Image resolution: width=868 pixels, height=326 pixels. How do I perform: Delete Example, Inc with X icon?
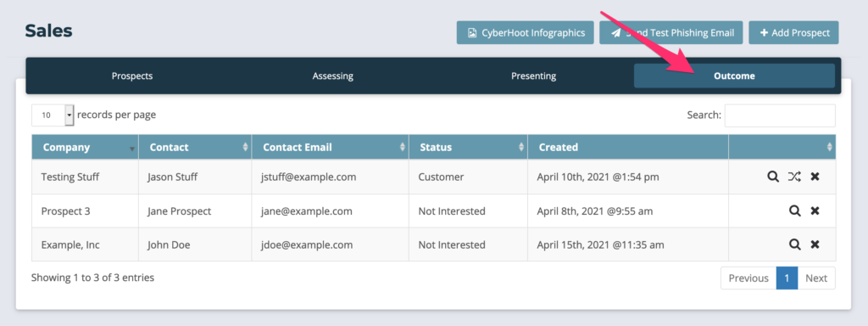tap(815, 244)
